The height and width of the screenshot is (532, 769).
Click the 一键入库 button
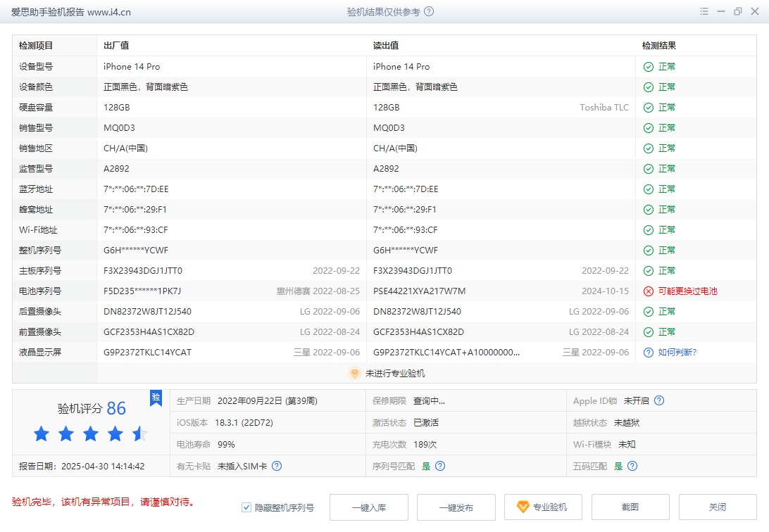369,507
